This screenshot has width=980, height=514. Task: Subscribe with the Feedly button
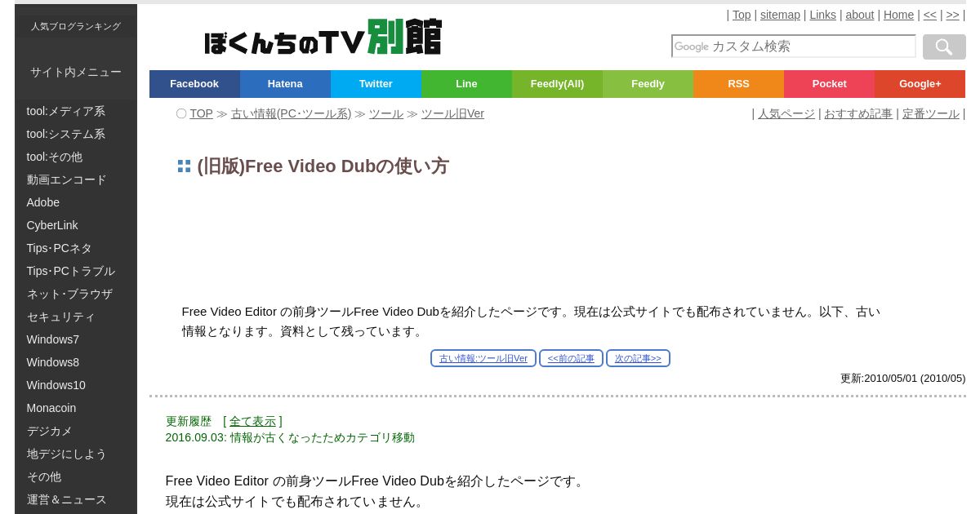tap(648, 84)
